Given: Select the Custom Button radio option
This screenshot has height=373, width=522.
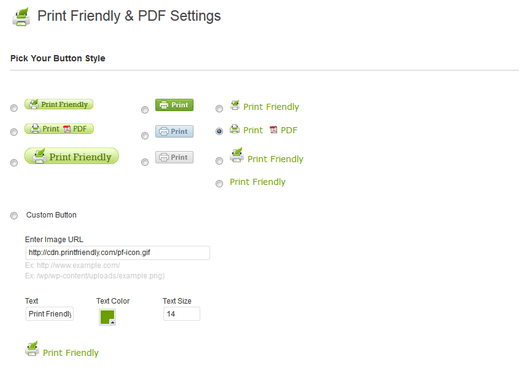Looking at the screenshot, I should pos(14,216).
